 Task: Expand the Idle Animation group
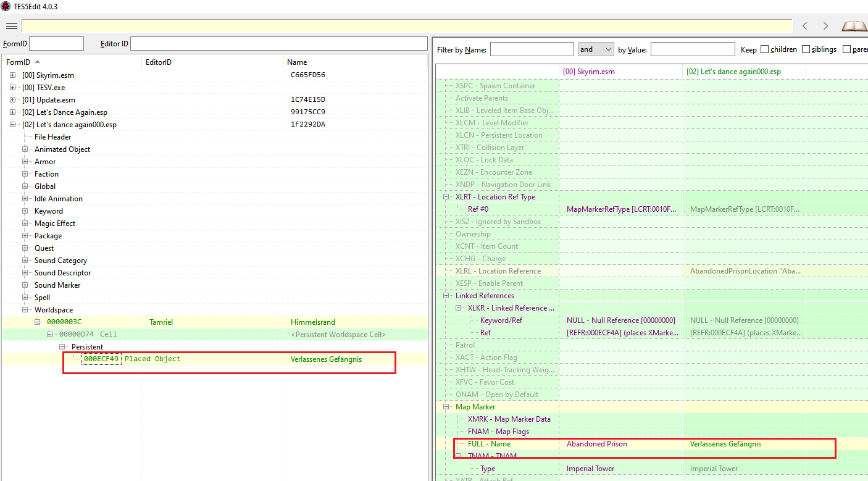point(25,199)
